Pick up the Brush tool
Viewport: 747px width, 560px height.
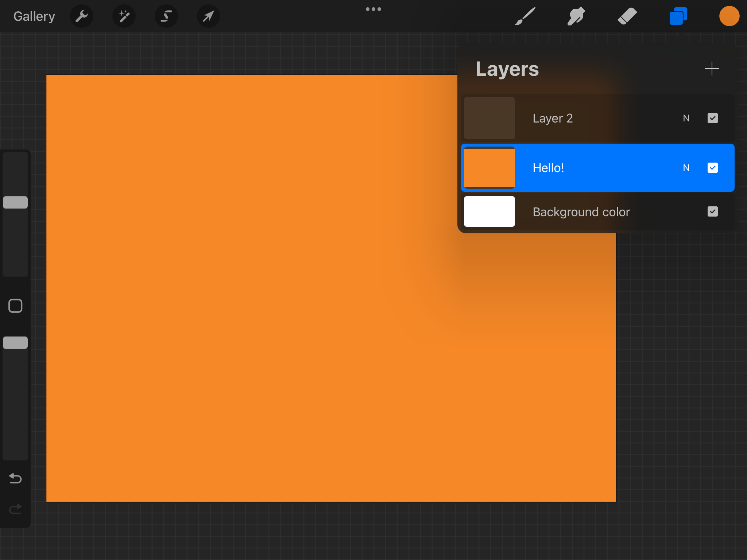525,16
